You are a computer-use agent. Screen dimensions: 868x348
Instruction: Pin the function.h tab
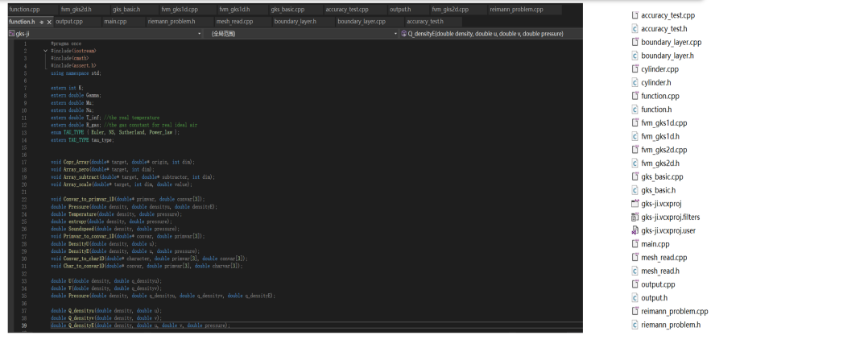coord(40,22)
